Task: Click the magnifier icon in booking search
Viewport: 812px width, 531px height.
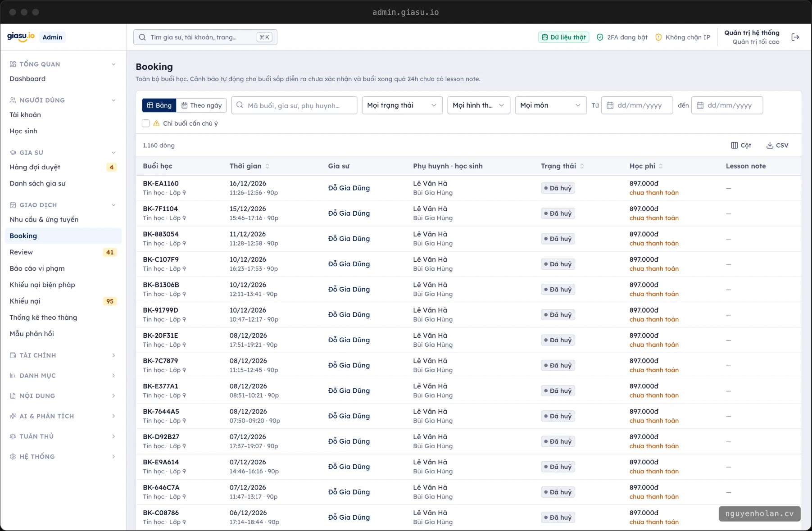Action: [240, 105]
